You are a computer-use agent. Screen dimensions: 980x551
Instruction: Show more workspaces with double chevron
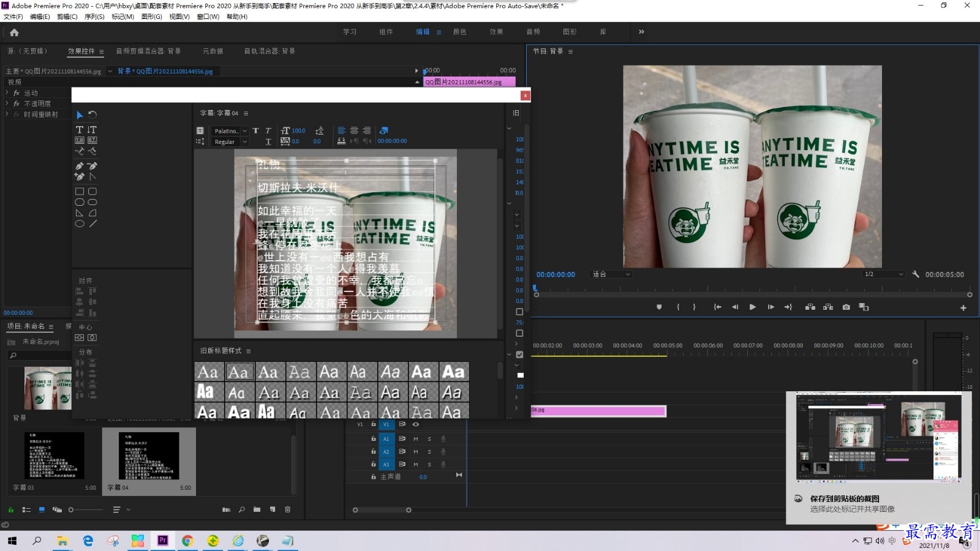click(x=641, y=32)
